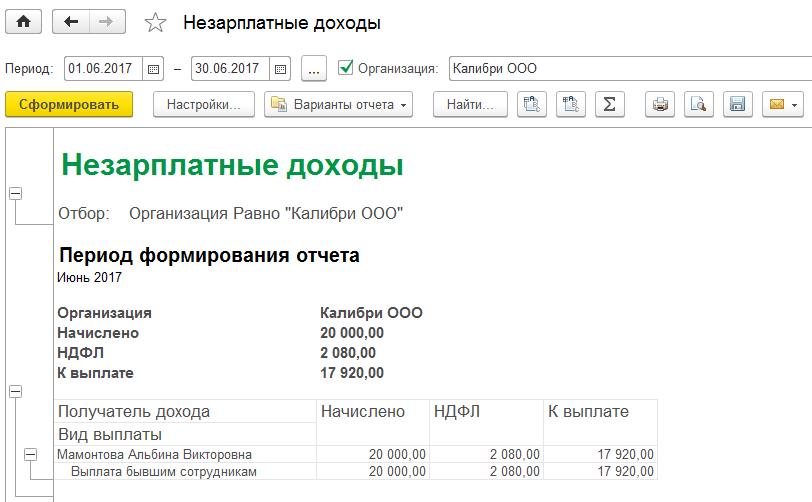Click the Сформировать button
This screenshot has width=812, height=502.
point(68,104)
